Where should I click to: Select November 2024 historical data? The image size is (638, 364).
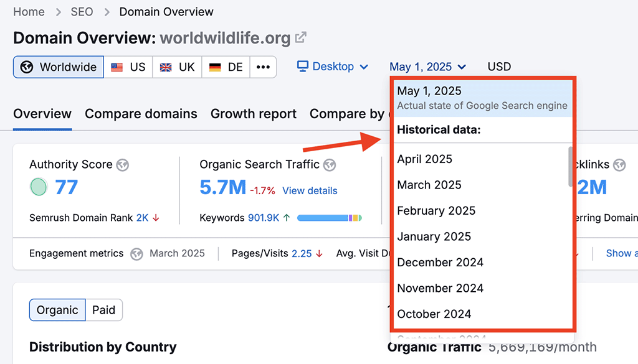tap(480, 288)
